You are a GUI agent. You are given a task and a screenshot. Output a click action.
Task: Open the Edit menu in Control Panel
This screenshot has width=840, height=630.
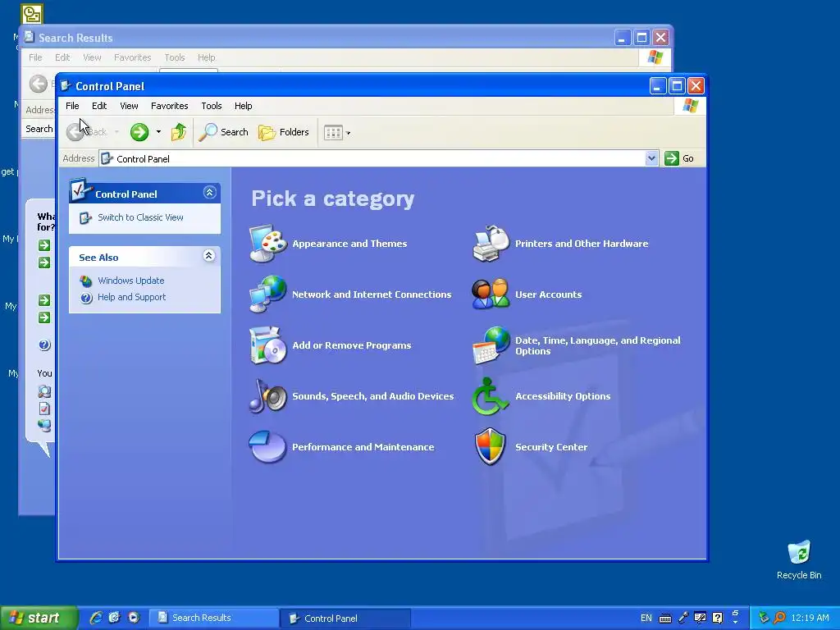click(x=99, y=106)
